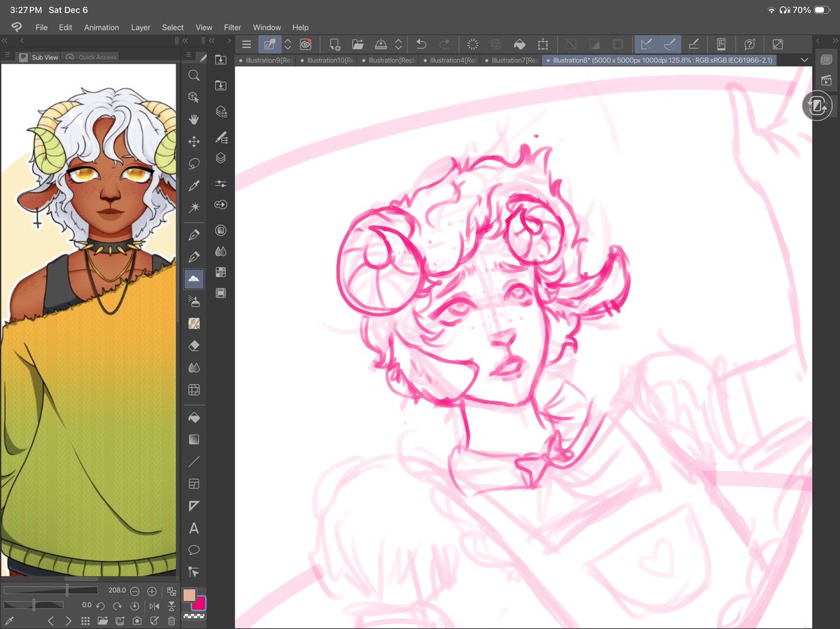Select the Eraser tool
The image size is (840, 629).
194,346
